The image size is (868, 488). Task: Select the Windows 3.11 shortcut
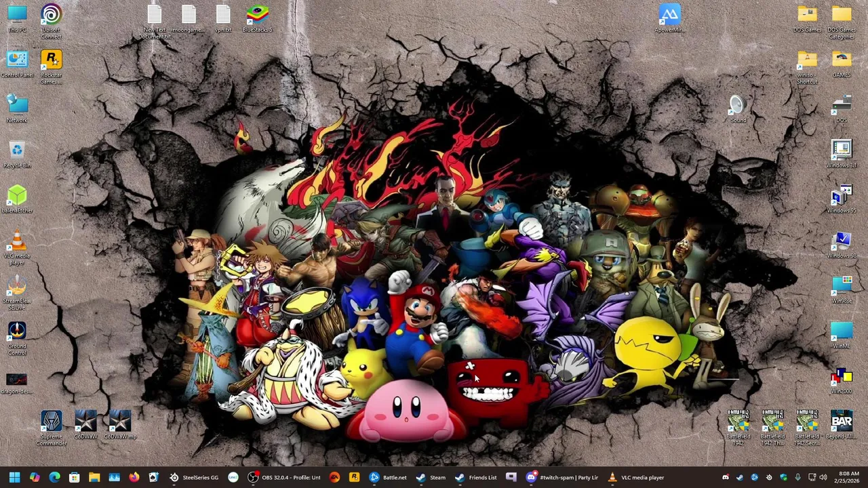point(842,155)
